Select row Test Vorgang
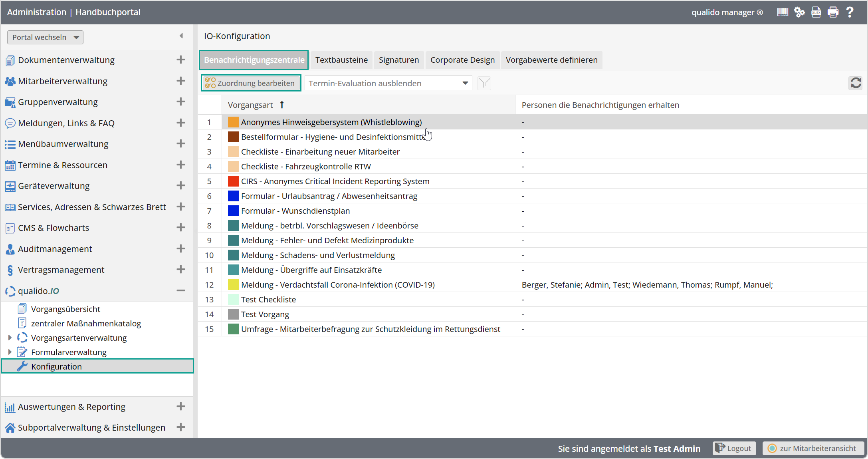 pos(532,314)
